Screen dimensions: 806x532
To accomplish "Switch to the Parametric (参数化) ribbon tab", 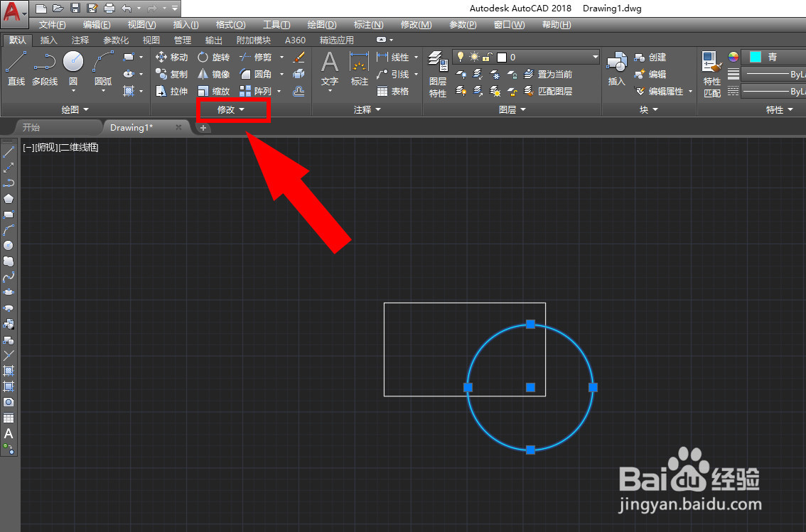I will [116, 40].
